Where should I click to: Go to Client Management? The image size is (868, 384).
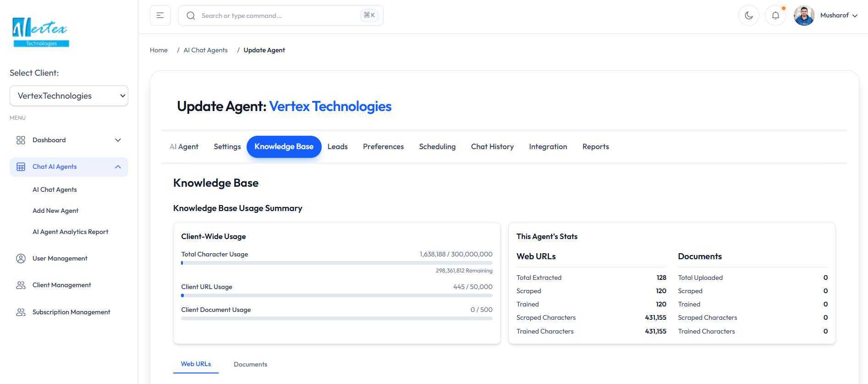click(x=69, y=285)
